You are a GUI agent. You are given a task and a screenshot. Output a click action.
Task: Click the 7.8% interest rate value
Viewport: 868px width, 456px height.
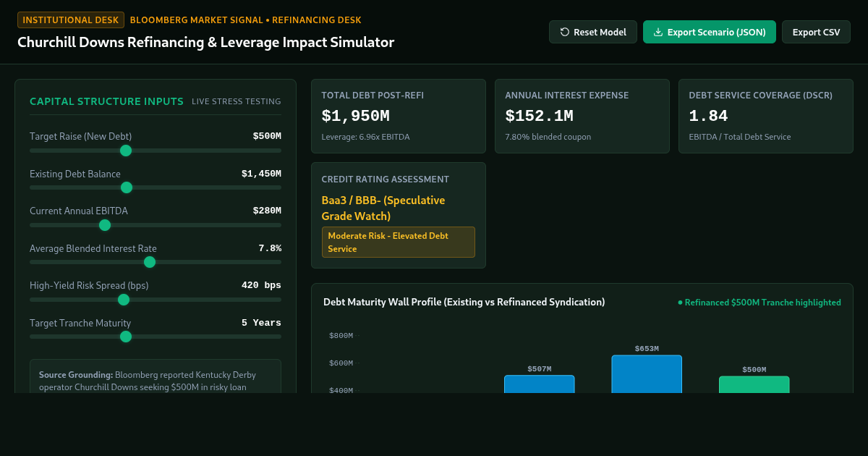click(x=270, y=248)
